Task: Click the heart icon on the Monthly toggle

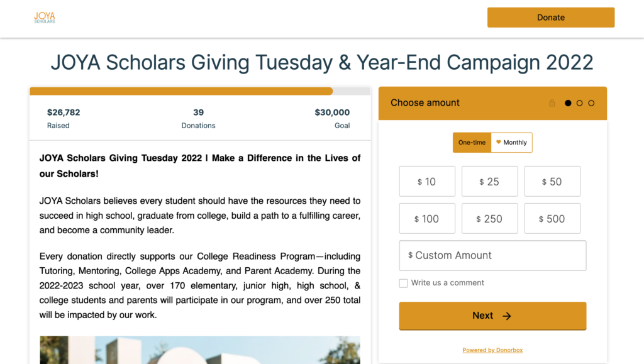Action: click(x=499, y=142)
